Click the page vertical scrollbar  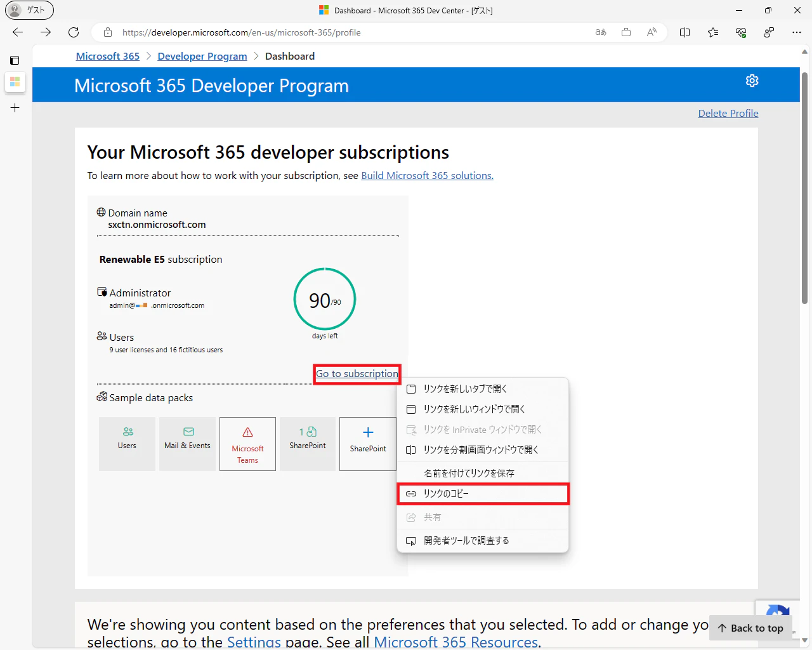[805, 187]
